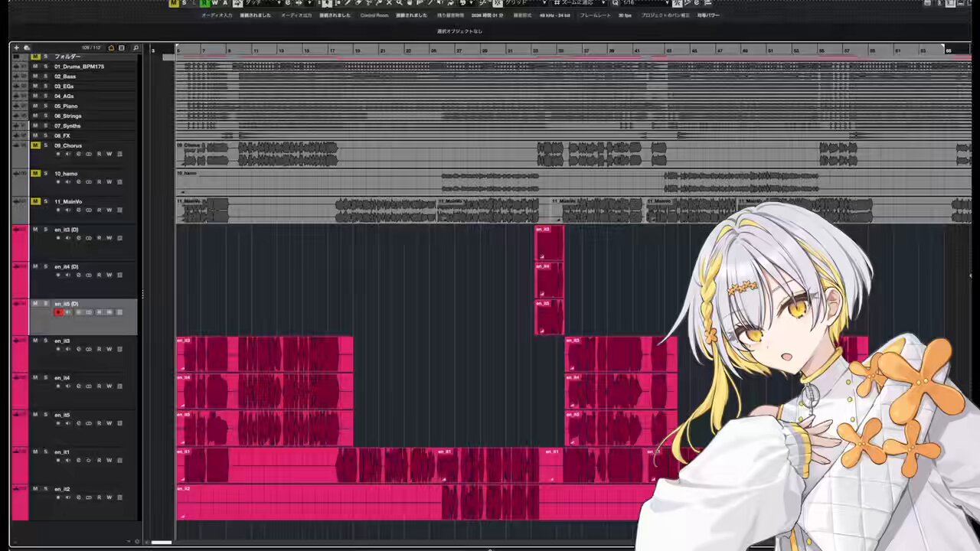980x551 pixels.
Task: Solo the 02_Bass track
Action: (x=45, y=77)
